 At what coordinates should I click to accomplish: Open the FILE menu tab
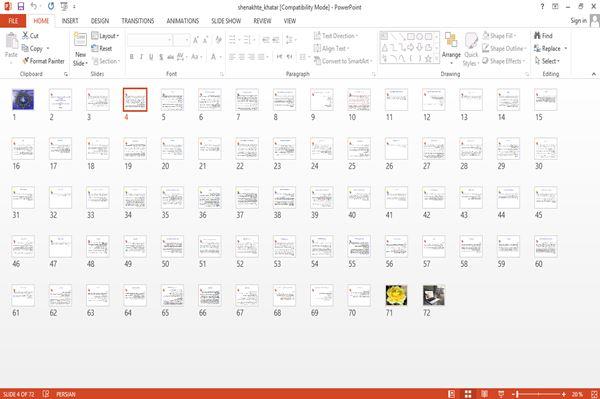tap(13, 21)
